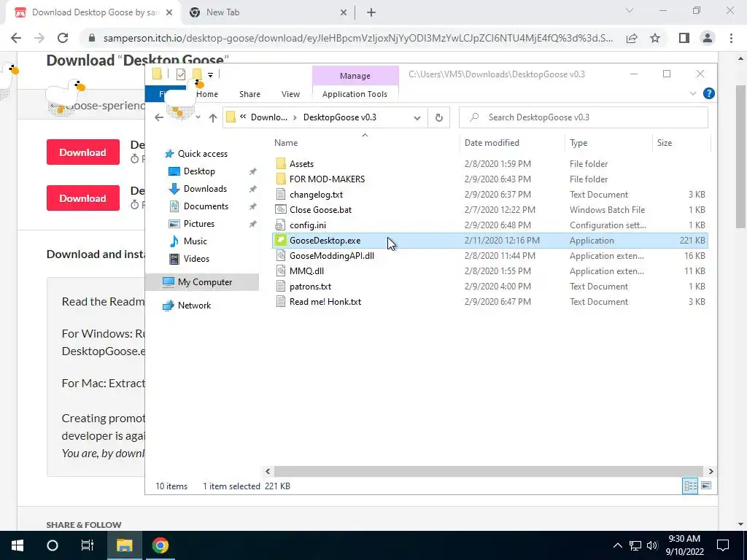The image size is (747, 560).
Task: Click the Chrome URL address bar
Action: pos(358,38)
